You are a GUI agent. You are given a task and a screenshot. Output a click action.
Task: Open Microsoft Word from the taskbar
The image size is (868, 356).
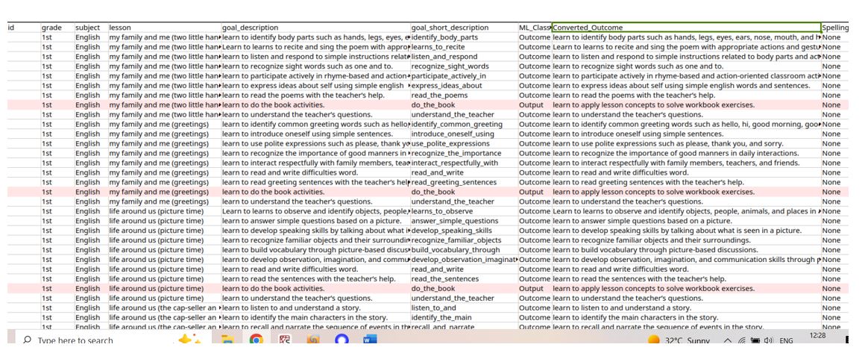pyautogui.click(x=370, y=340)
